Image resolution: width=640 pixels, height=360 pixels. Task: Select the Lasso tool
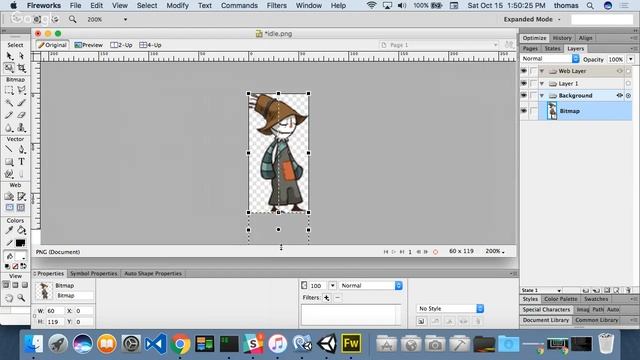tap(21, 90)
